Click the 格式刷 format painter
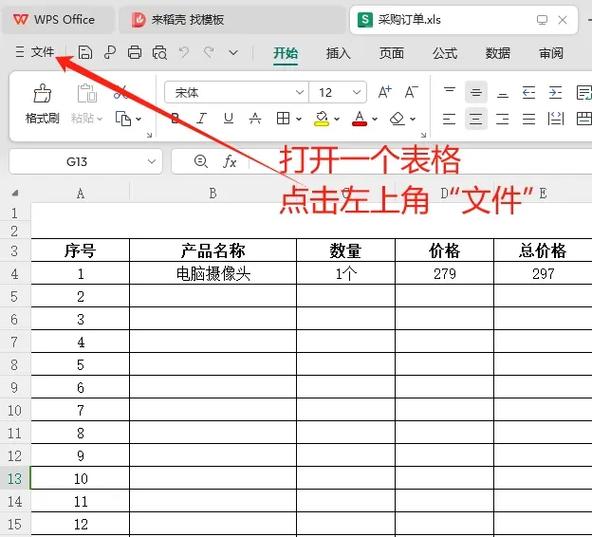Viewport: 592px width, 537px height. point(42,104)
